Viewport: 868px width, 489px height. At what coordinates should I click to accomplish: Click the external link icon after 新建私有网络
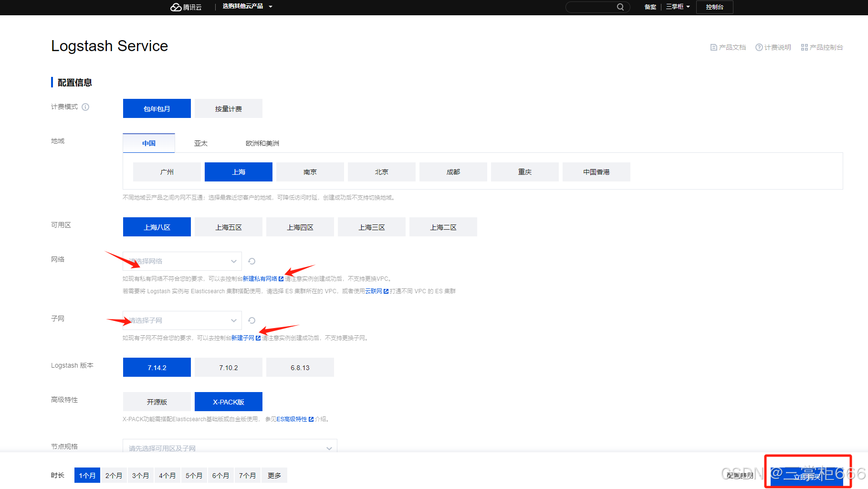click(x=281, y=278)
